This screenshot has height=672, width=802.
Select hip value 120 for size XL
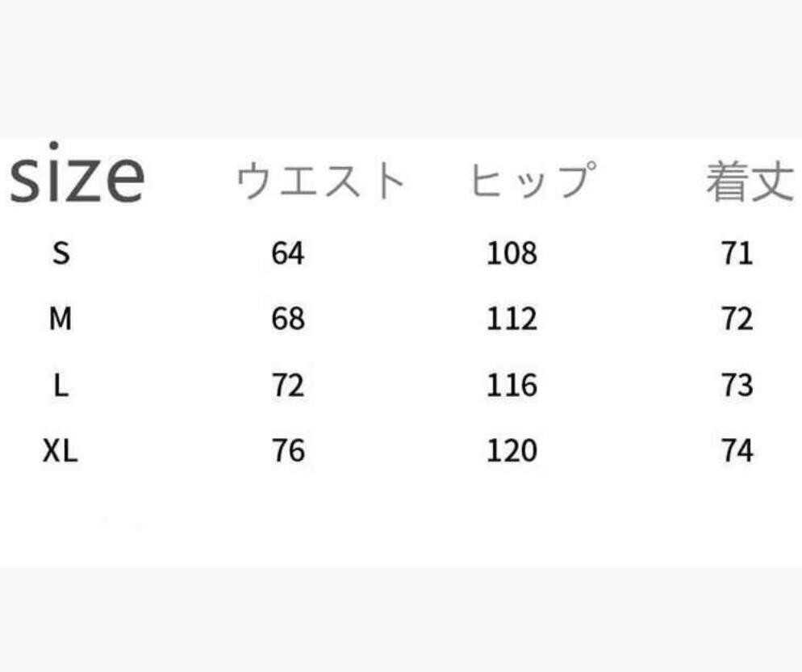(512, 451)
